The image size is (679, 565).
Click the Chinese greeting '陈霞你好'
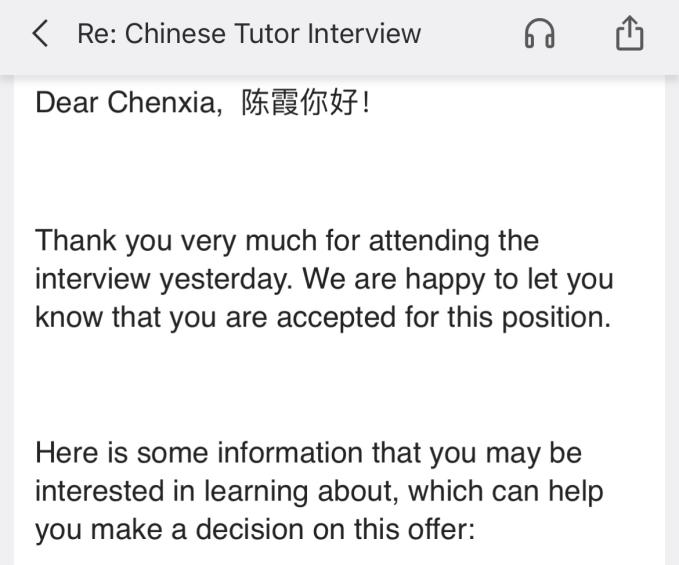tap(300, 103)
